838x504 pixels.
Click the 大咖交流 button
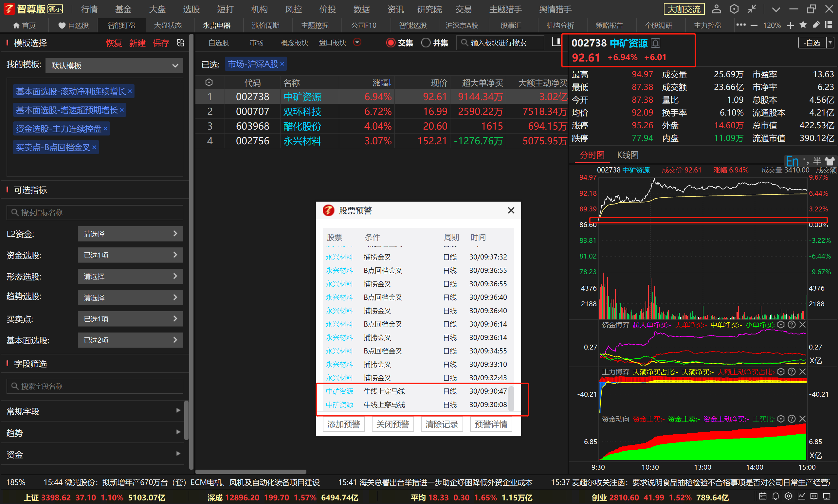pyautogui.click(x=684, y=9)
